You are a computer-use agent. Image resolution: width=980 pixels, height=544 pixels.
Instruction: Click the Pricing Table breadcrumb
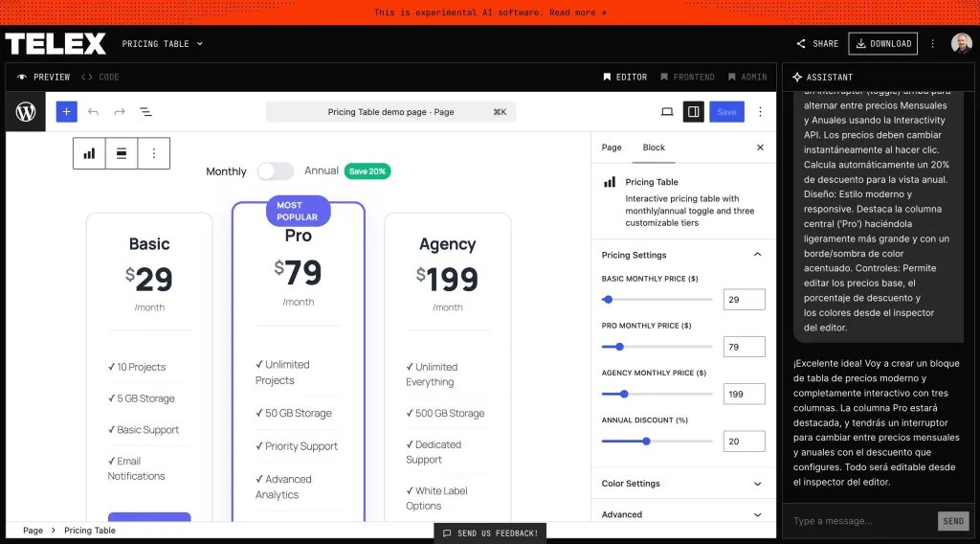[x=89, y=531]
